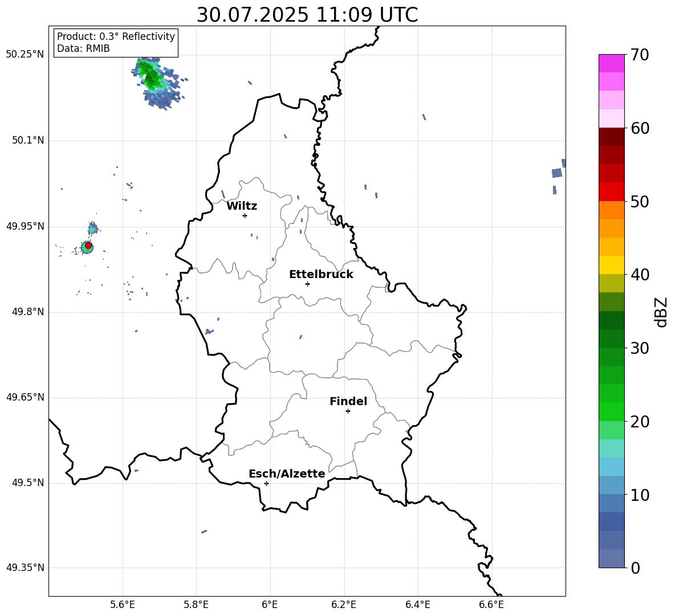Click the title 30.07.2025 11:09 UTC
675x616 pixels.
pyautogui.click(x=307, y=15)
